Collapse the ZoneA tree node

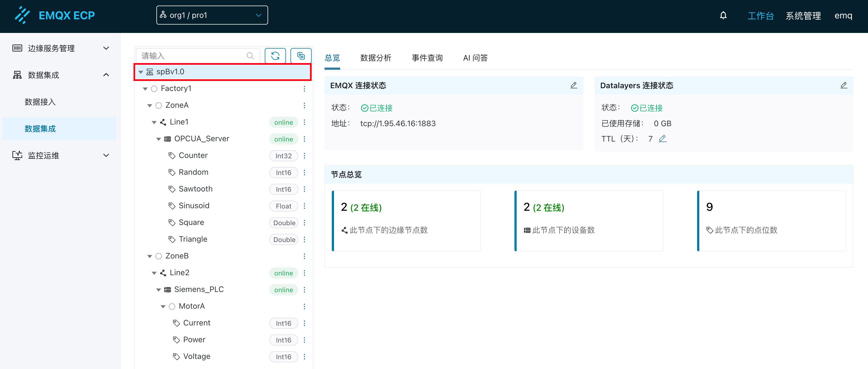pyautogui.click(x=150, y=106)
